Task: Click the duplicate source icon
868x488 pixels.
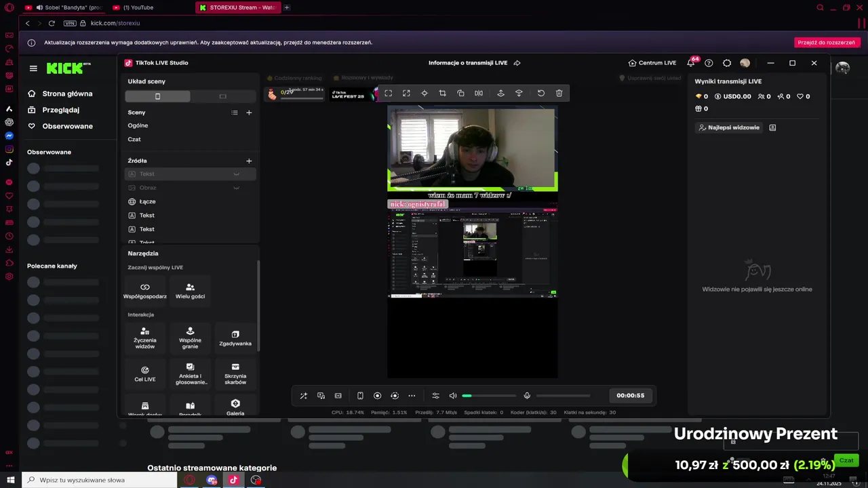Action: [460, 94]
